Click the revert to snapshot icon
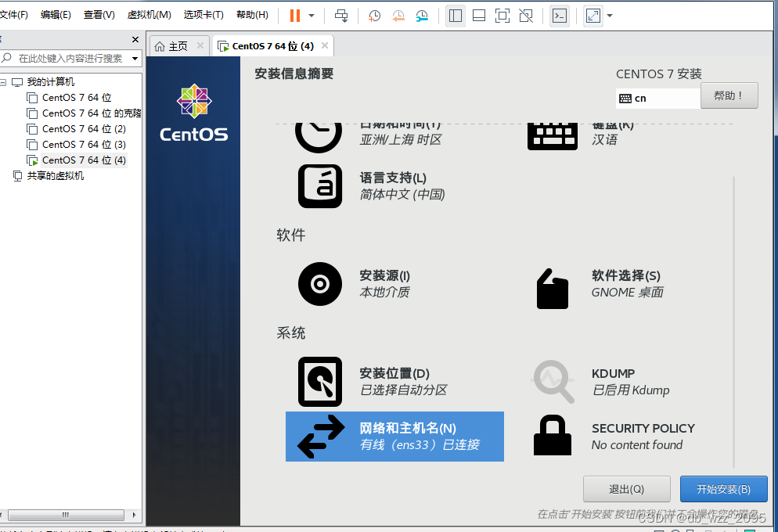 [398, 16]
